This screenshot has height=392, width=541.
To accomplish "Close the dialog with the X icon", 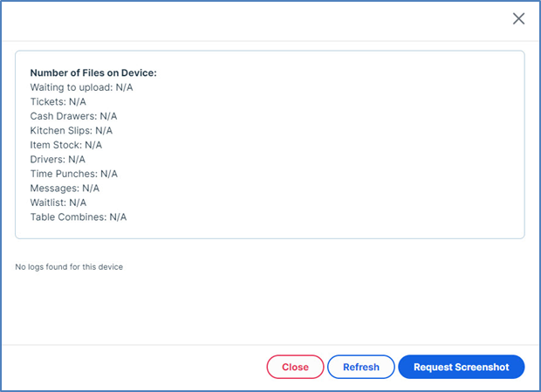I will coord(518,18).
